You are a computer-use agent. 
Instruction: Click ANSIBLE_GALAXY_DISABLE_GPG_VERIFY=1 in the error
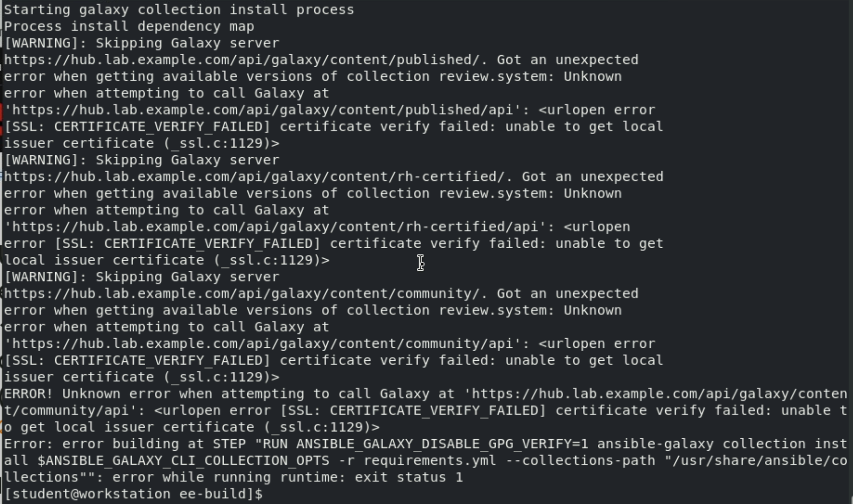(x=442, y=444)
